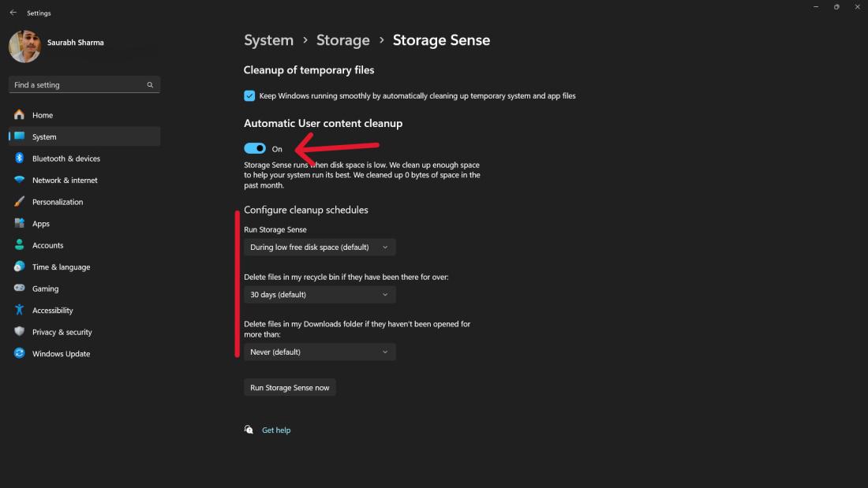Navigate to Windows Update
The width and height of the screenshot is (868, 488).
click(x=58, y=353)
